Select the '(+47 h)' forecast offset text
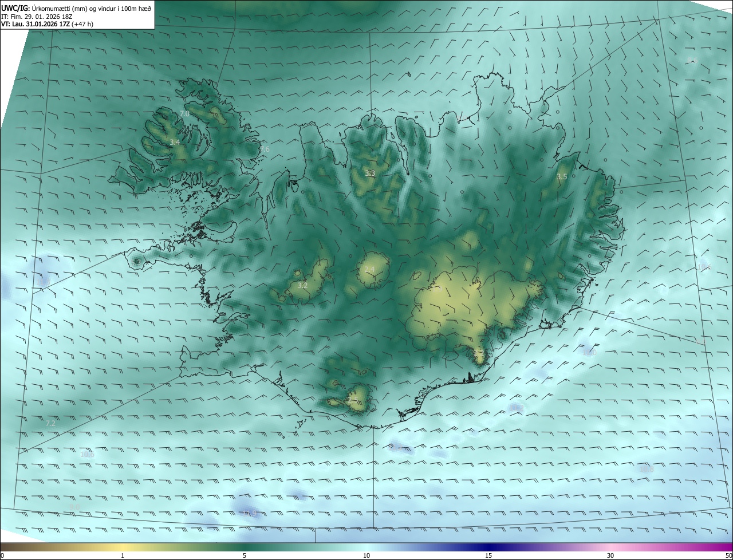This screenshot has height=560, width=733. tap(83, 24)
